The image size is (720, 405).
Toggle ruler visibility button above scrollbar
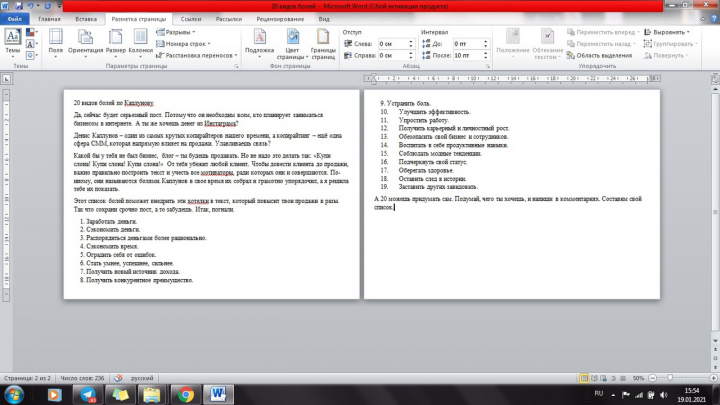(715, 79)
